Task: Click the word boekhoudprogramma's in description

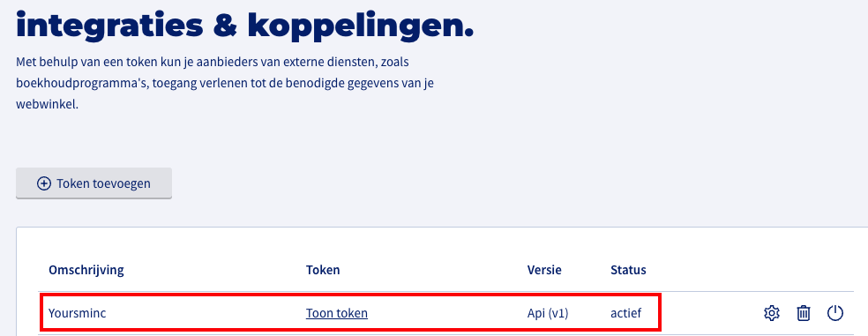Action: (81, 84)
